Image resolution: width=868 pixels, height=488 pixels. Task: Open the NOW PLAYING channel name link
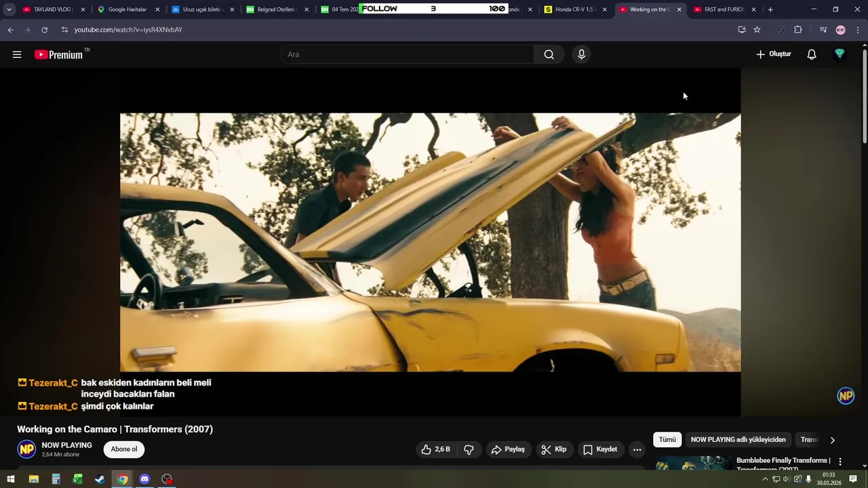tap(66, 445)
